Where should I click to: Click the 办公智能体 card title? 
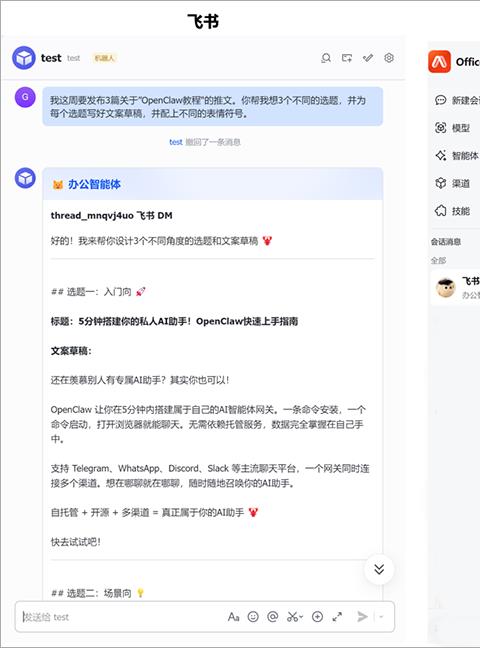coord(94,184)
